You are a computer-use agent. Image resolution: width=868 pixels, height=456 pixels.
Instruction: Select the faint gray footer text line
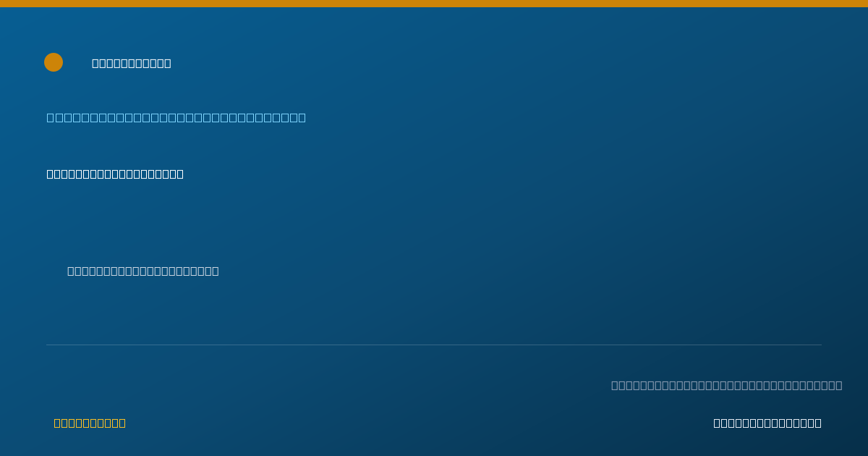(x=726, y=385)
